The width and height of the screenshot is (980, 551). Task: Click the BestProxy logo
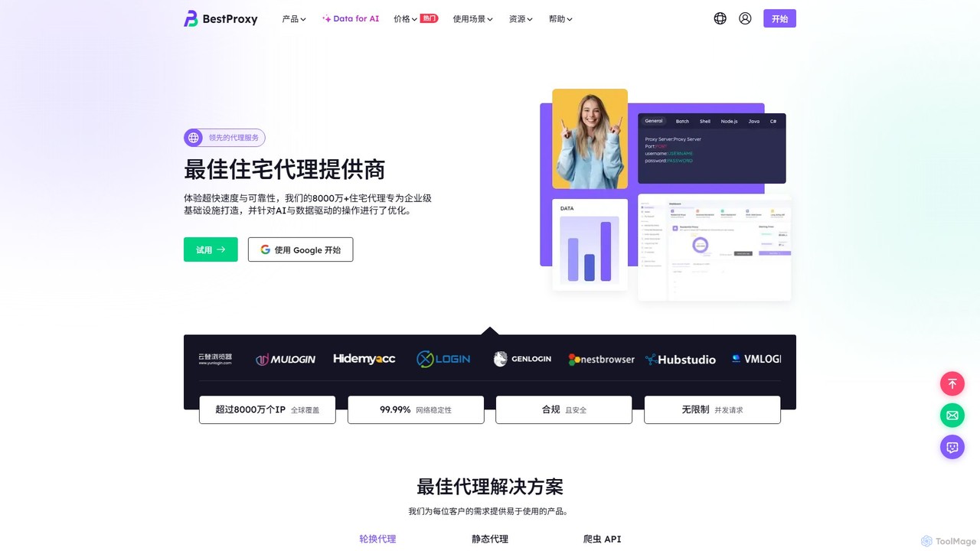point(220,18)
